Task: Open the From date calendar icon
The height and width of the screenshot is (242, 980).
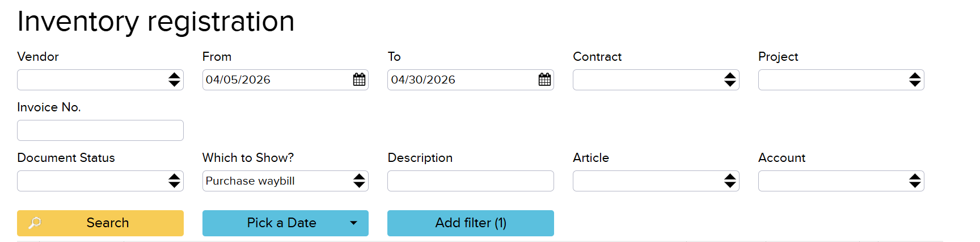Action: pyautogui.click(x=359, y=80)
